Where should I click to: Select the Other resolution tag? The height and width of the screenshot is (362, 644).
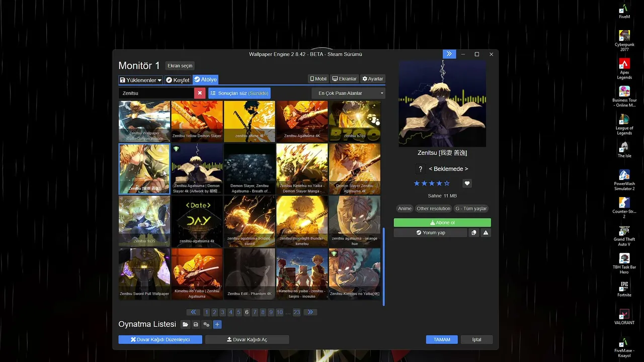click(433, 209)
